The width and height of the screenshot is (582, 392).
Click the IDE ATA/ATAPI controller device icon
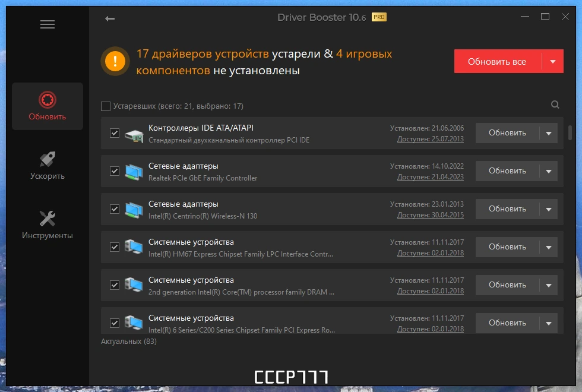(x=134, y=135)
